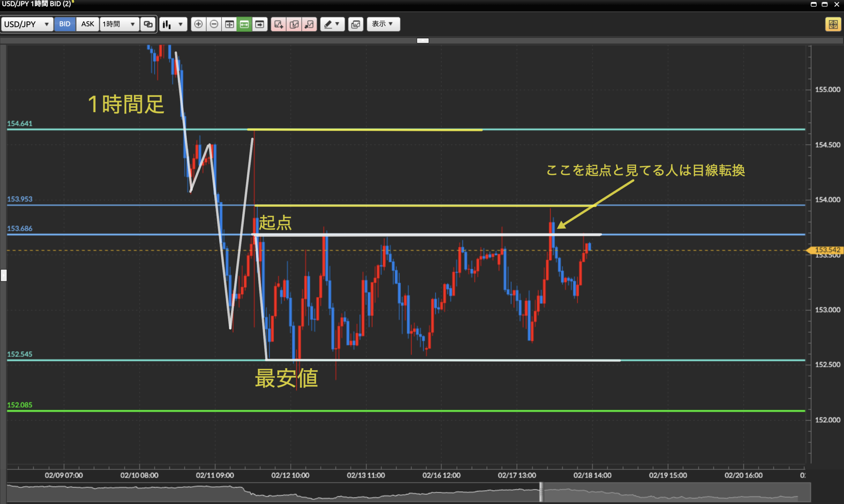Click the scroll-to-latest arrow icon
Viewport: 844px width, 504px height.
pyautogui.click(x=259, y=24)
